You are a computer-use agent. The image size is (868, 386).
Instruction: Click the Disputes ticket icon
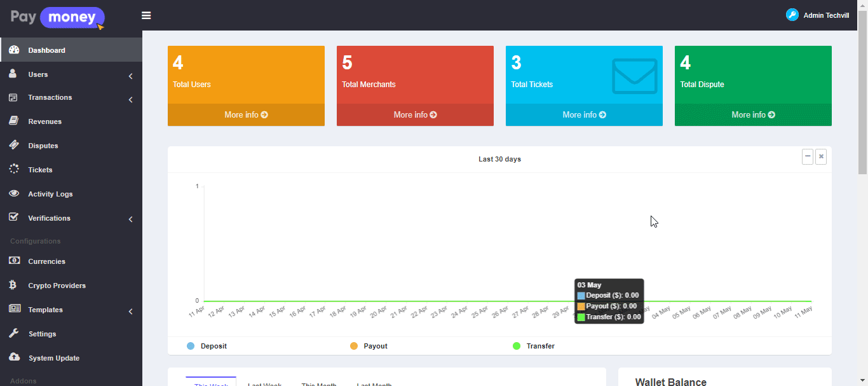coord(13,145)
